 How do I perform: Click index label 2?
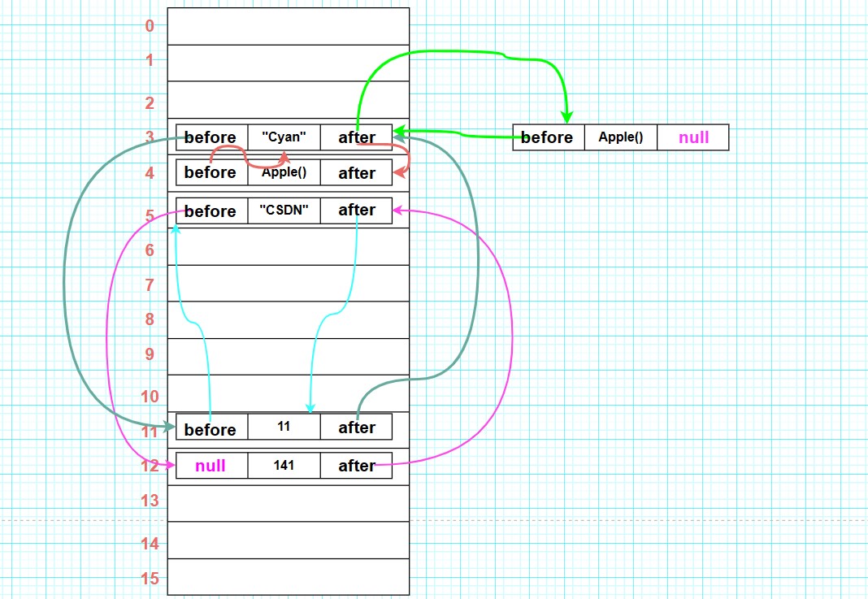(150, 103)
